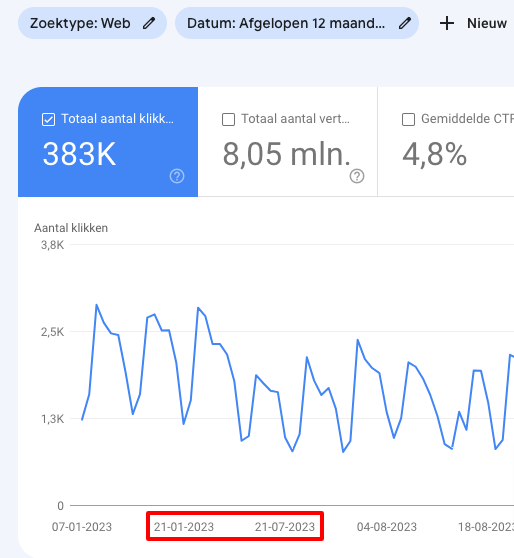Select the 8,05 mln. impressions value
Screen dimensions: 514x558
click(x=287, y=154)
